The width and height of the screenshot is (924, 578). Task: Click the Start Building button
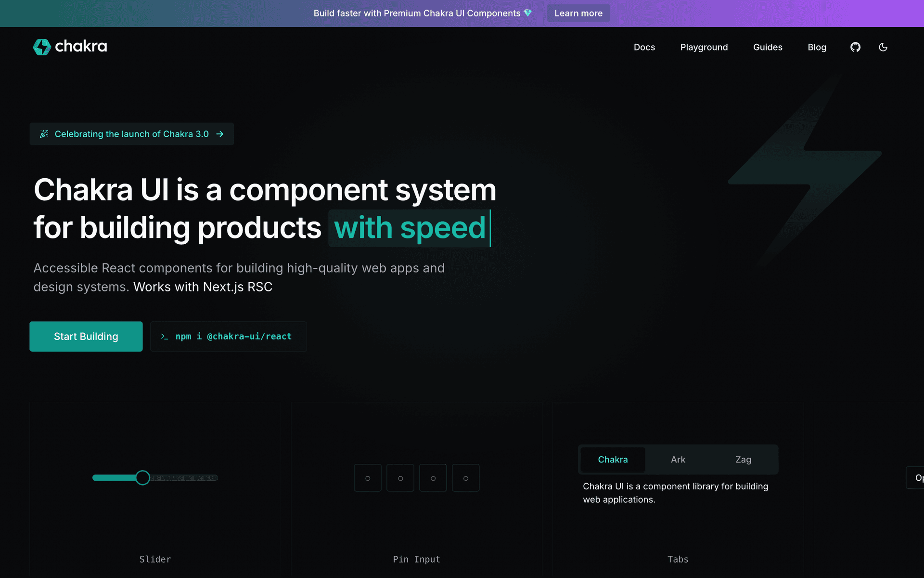(x=86, y=336)
